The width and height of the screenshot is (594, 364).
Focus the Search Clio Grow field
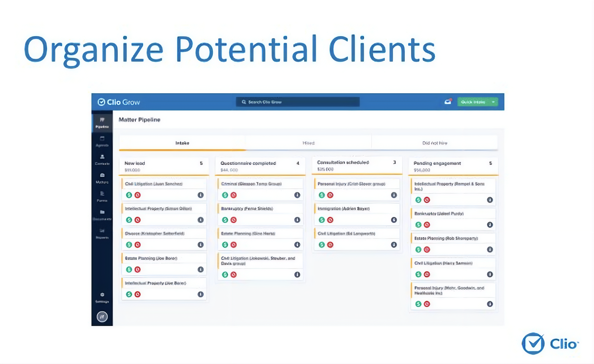click(297, 102)
